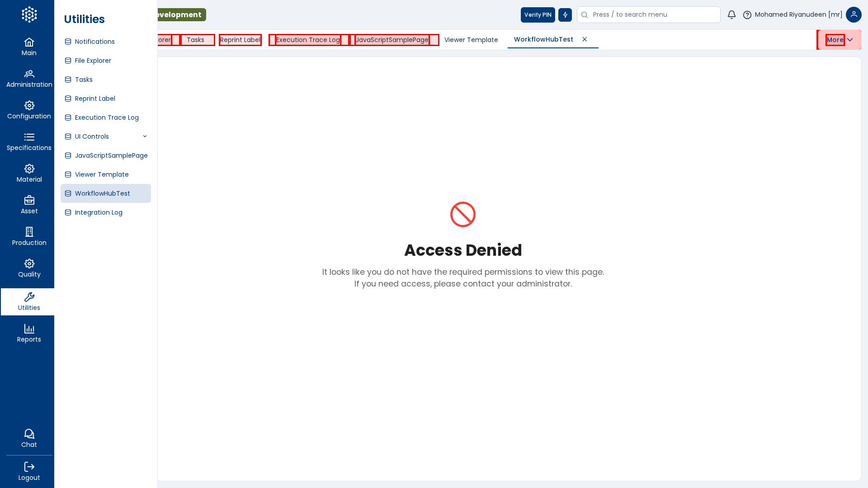
Task: Switch to the Reprint Label tab
Action: tap(240, 40)
